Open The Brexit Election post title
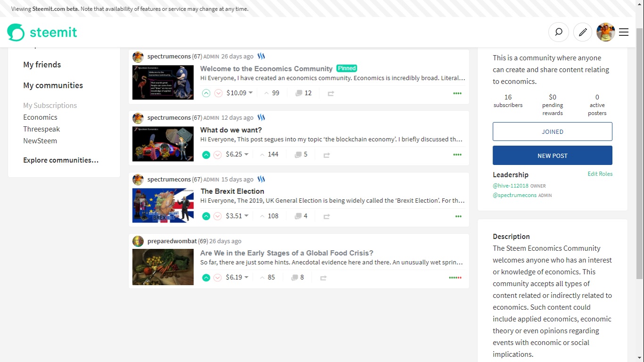The image size is (644, 362). (x=232, y=191)
